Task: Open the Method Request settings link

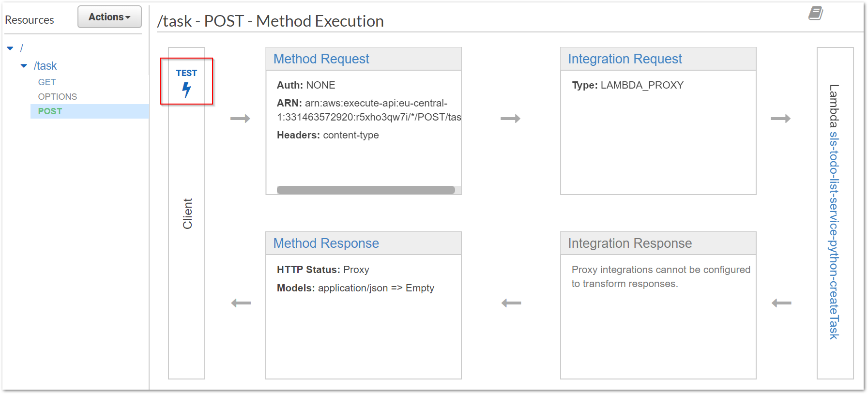Action: [321, 59]
